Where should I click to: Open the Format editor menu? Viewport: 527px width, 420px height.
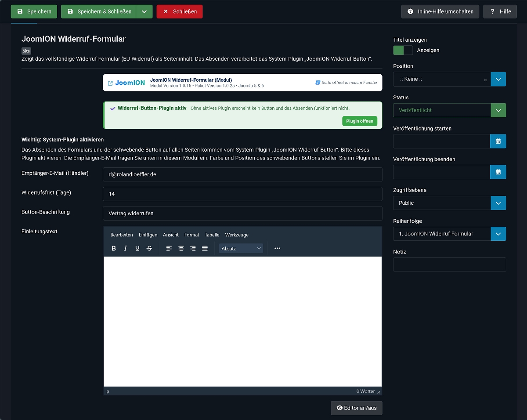click(x=192, y=235)
